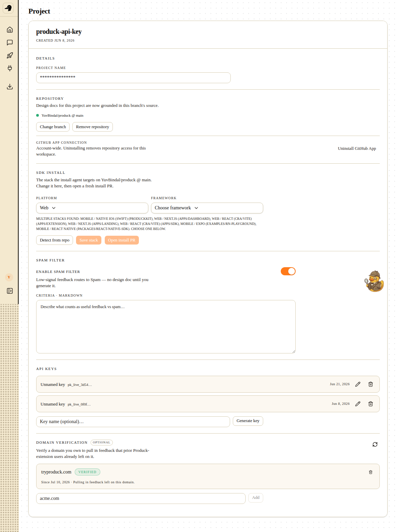Disable the spam filter toggle
The width and height of the screenshot is (397, 532).
288,271
